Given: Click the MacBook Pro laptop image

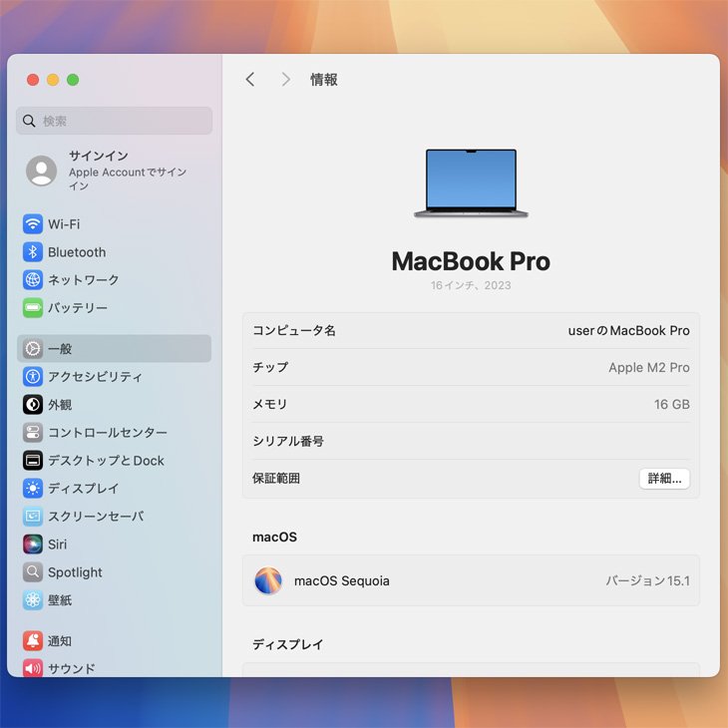Looking at the screenshot, I should tap(471, 183).
